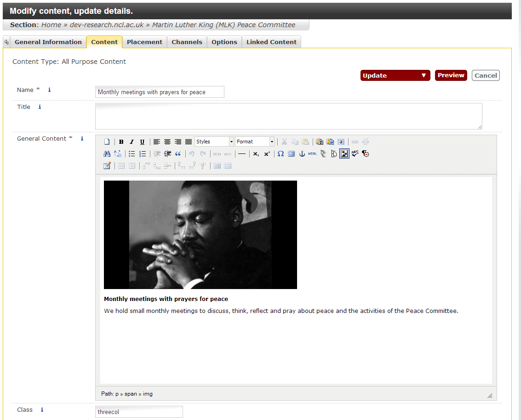Click the spell check ABC icon
This screenshot has height=420, width=521.
[x=355, y=154]
